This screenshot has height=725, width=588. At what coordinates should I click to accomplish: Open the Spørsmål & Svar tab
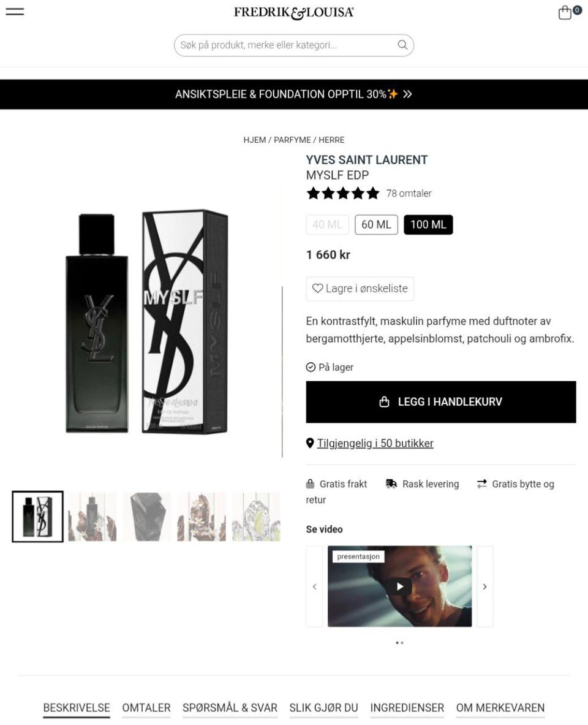[x=230, y=708]
